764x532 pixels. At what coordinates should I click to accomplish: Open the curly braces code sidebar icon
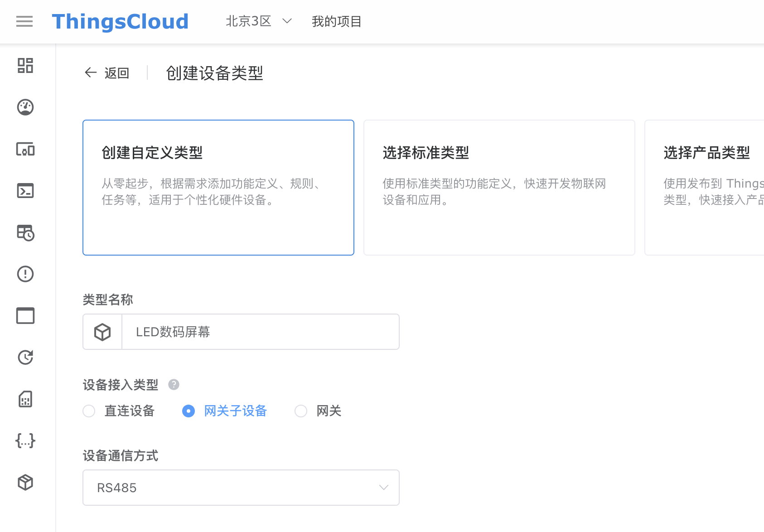pyautogui.click(x=25, y=440)
